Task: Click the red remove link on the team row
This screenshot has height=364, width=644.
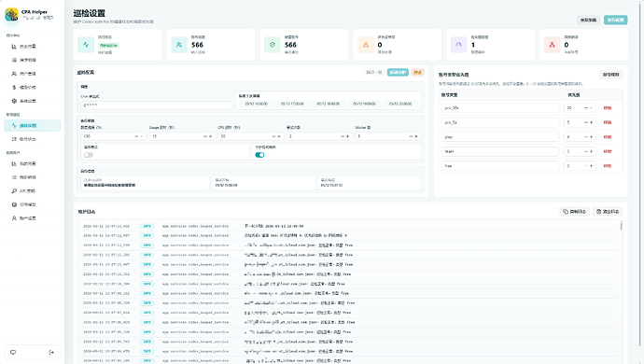Action: tap(607, 151)
